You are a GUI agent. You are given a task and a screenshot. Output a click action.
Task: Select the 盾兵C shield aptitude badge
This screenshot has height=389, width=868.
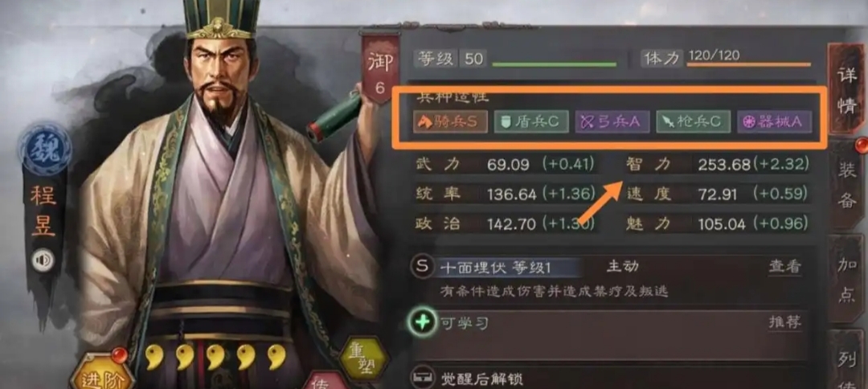coord(531,122)
